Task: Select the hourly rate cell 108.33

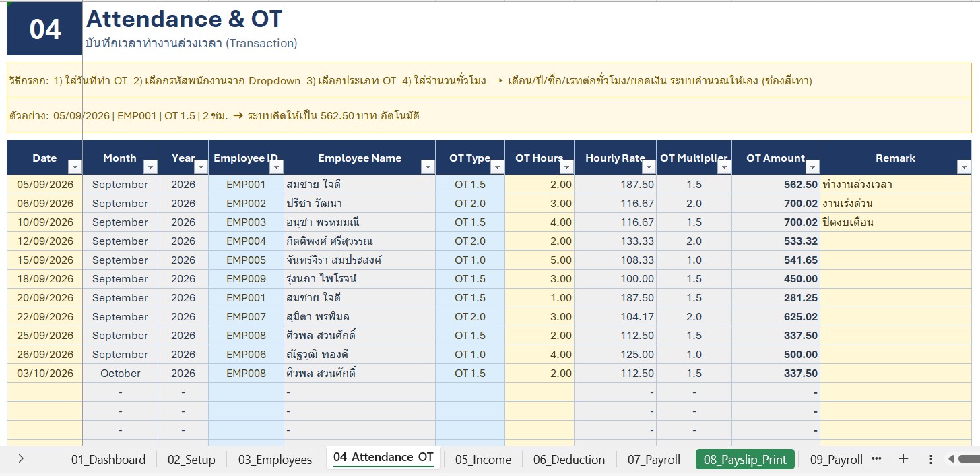Action: [x=616, y=260]
